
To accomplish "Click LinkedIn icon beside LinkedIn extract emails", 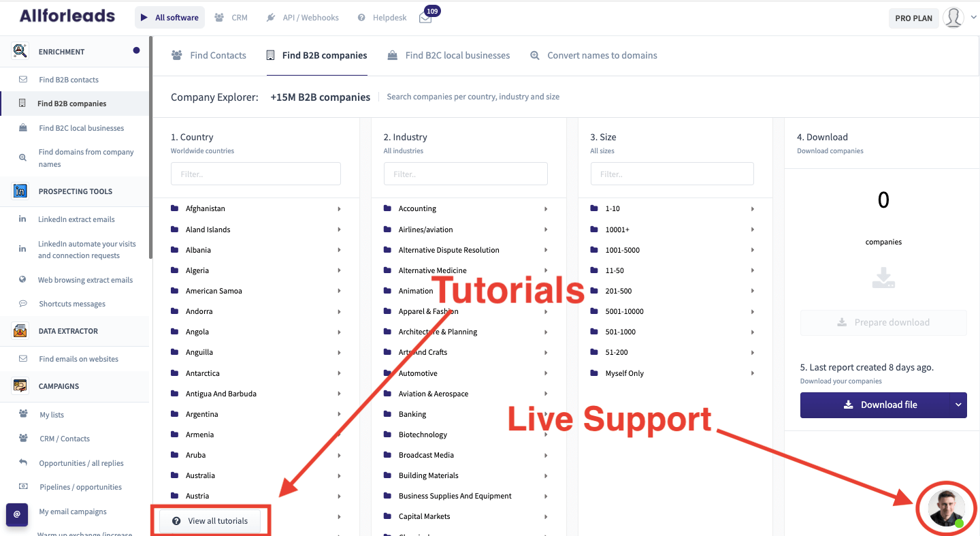I will pos(22,219).
